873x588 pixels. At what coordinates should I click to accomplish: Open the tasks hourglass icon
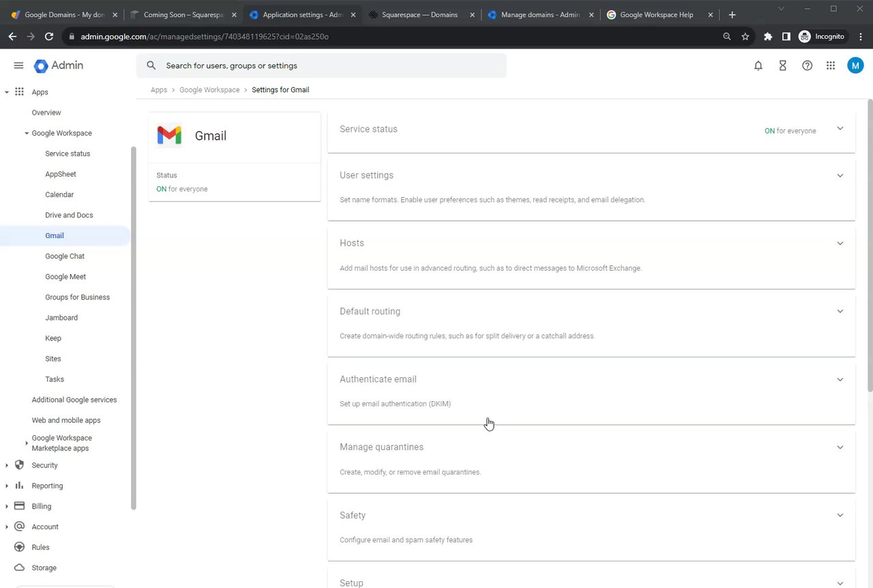pyautogui.click(x=782, y=65)
